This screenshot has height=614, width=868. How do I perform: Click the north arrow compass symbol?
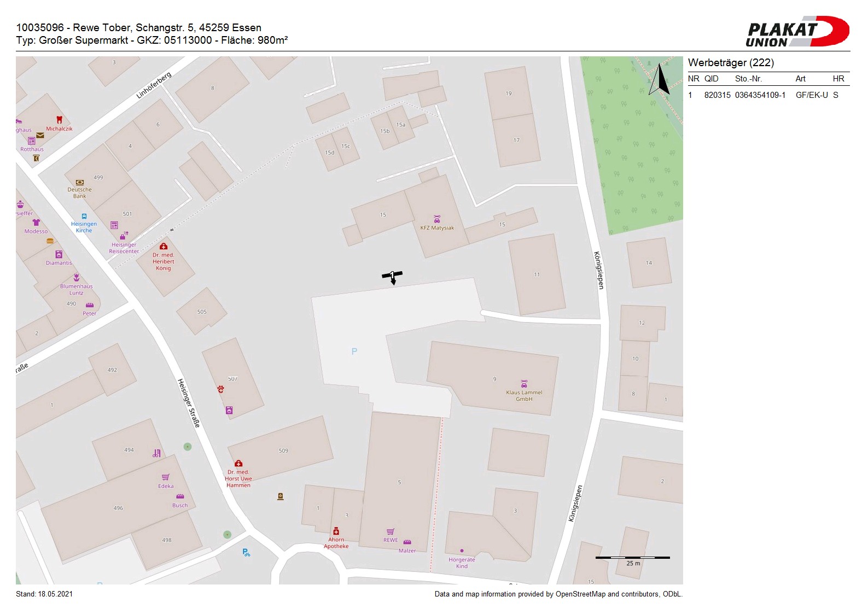click(x=660, y=80)
